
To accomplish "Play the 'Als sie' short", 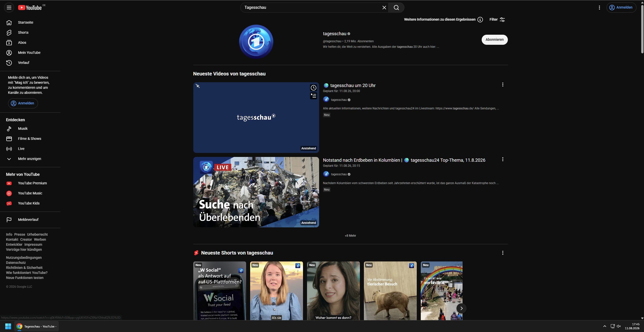I will [x=277, y=291].
